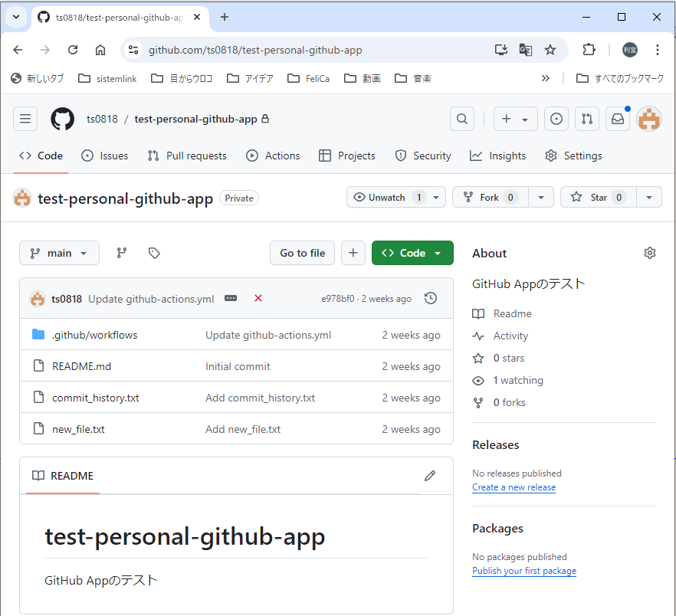Open browser extensions puzzle icon
676x616 pixels.
(589, 50)
